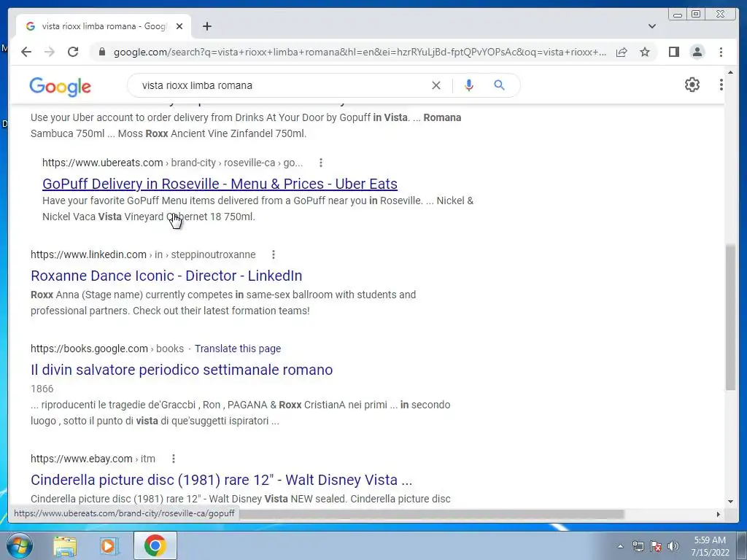Viewport: 747px width, 560px height.
Task: Open the network tray icon
Action: (638, 546)
